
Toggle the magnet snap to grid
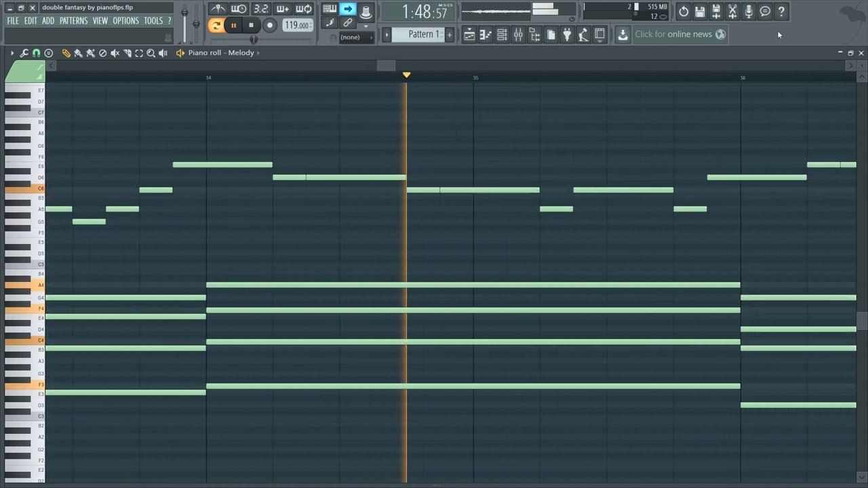[x=37, y=53]
